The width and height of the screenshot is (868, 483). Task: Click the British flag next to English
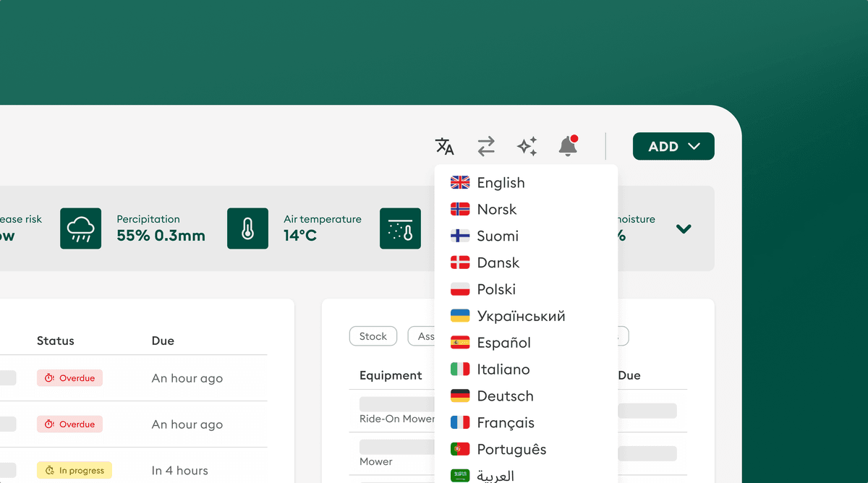click(x=460, y=182)
